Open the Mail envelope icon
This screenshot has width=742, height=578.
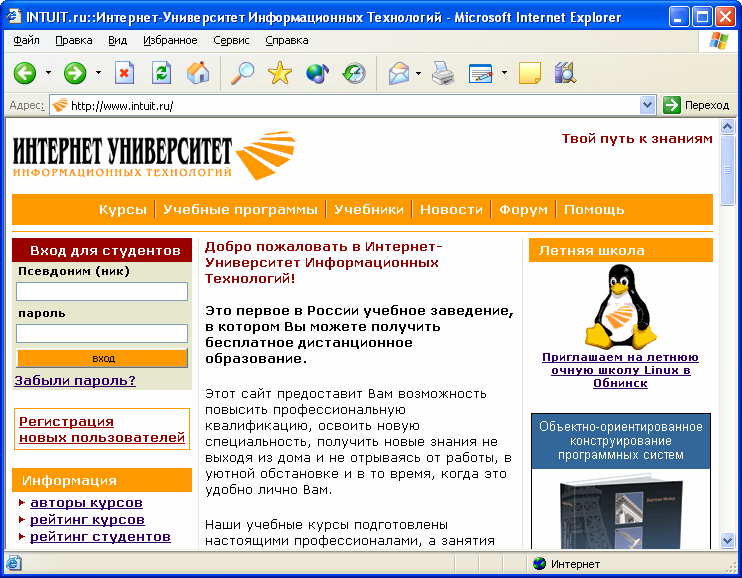pyautogui.click(x=399, y=73)
